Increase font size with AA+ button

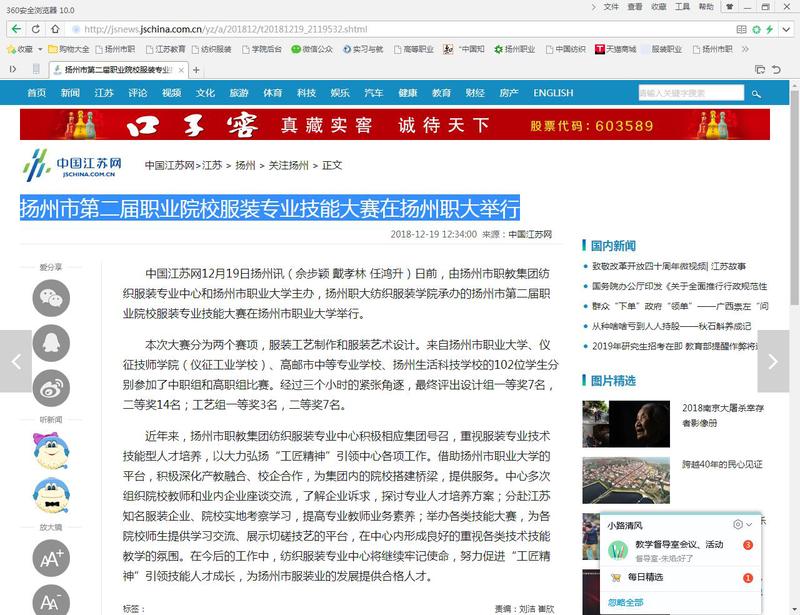pos(51,558)
